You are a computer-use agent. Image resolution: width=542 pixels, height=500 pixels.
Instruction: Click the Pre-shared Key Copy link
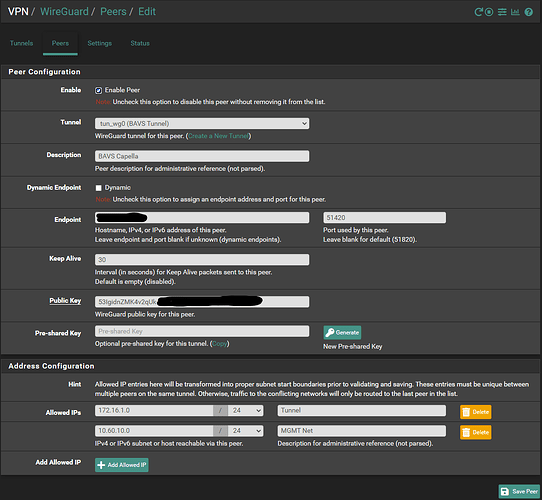tap(219, 344)
